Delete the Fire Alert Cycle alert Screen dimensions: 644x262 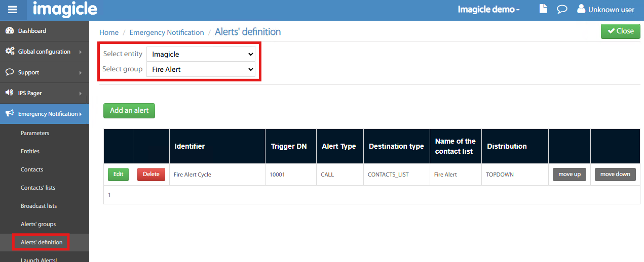pos(151,174)
